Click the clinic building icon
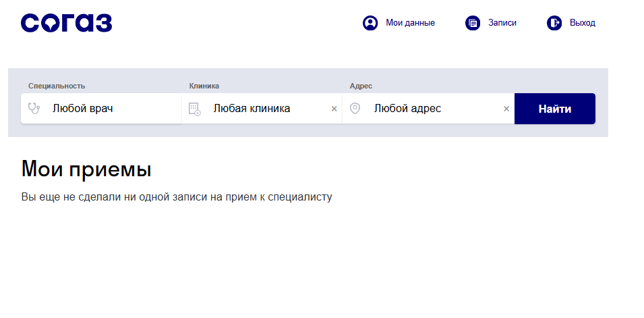 pos(195,109)
